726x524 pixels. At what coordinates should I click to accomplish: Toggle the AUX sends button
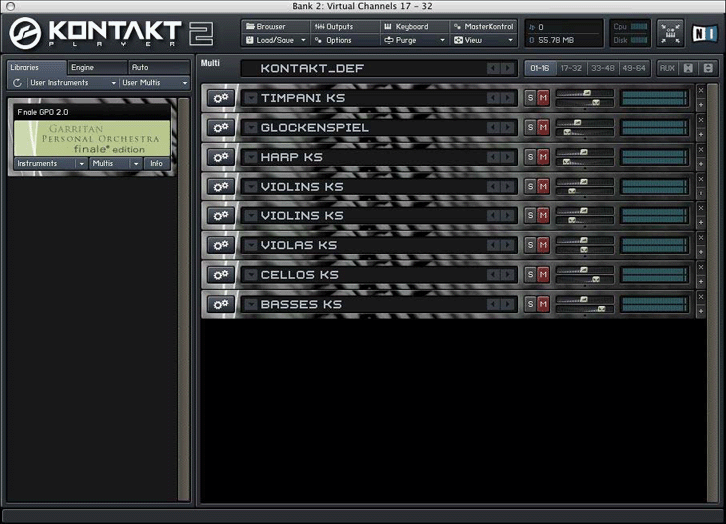(667, 69)
